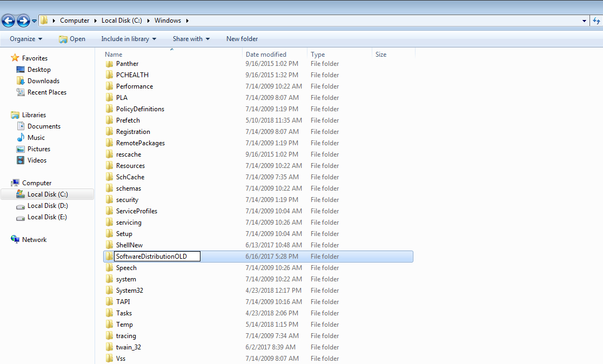
Task: Select Computer in the address breadcrumb
Action: 75,21
